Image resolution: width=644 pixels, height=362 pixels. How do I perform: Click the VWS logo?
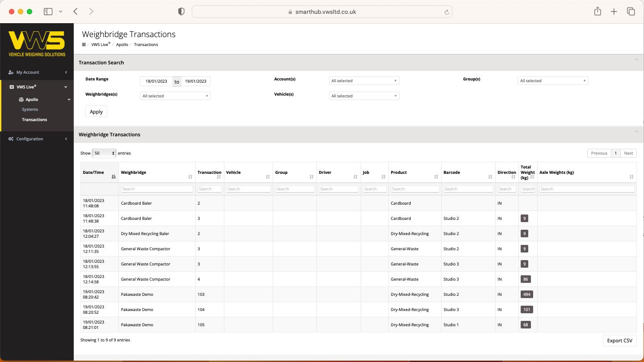pos(37,44)
